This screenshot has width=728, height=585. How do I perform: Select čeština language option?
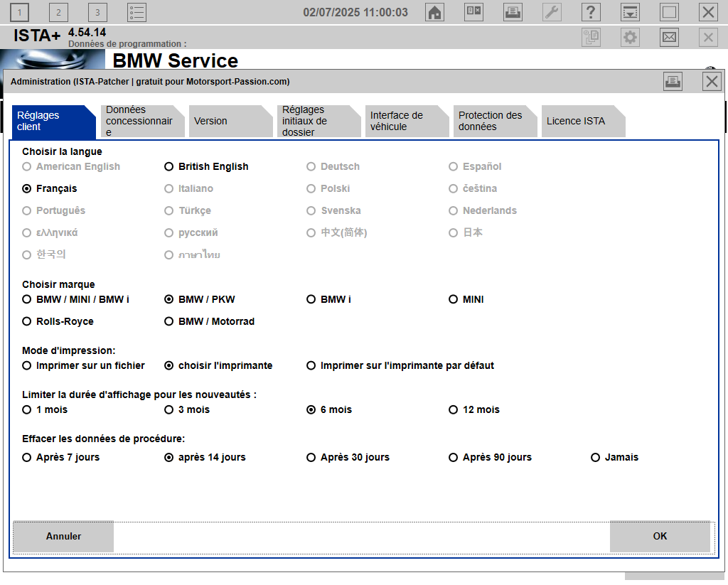(473, 188)
